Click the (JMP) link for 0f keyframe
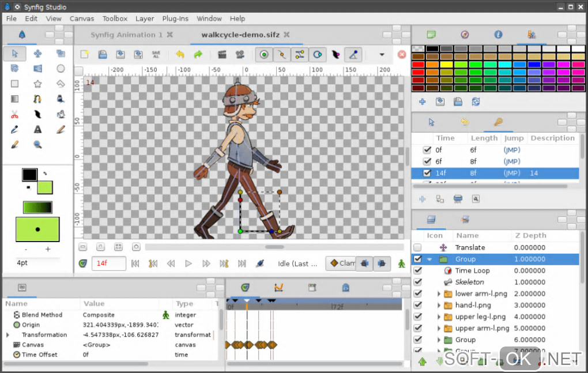 tap(511, 150)
